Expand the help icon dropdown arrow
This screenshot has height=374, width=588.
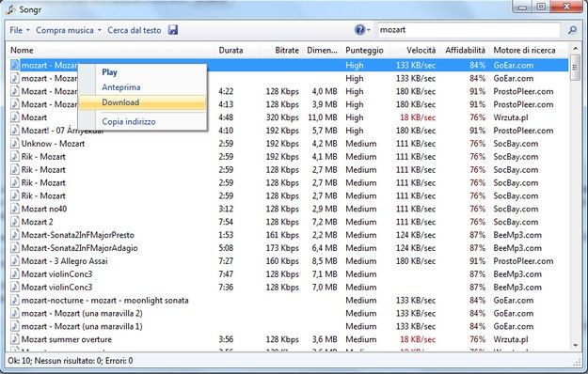(x=369, y=30)
